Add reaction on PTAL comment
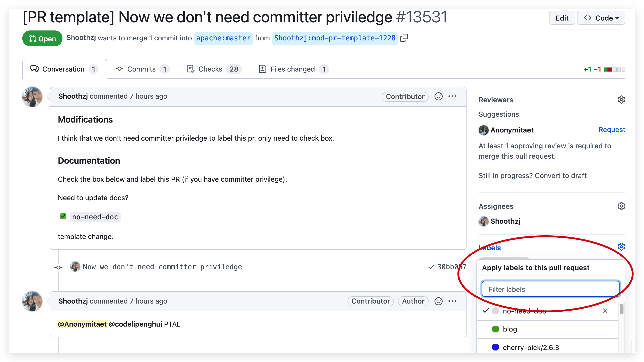 coord(438,301)
